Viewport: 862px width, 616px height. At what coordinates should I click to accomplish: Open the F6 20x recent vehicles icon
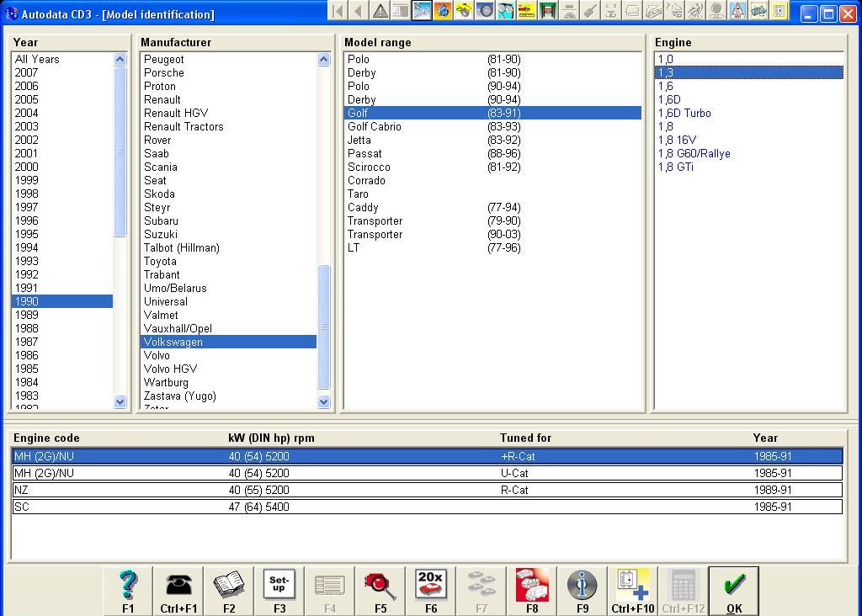point(431,590)
